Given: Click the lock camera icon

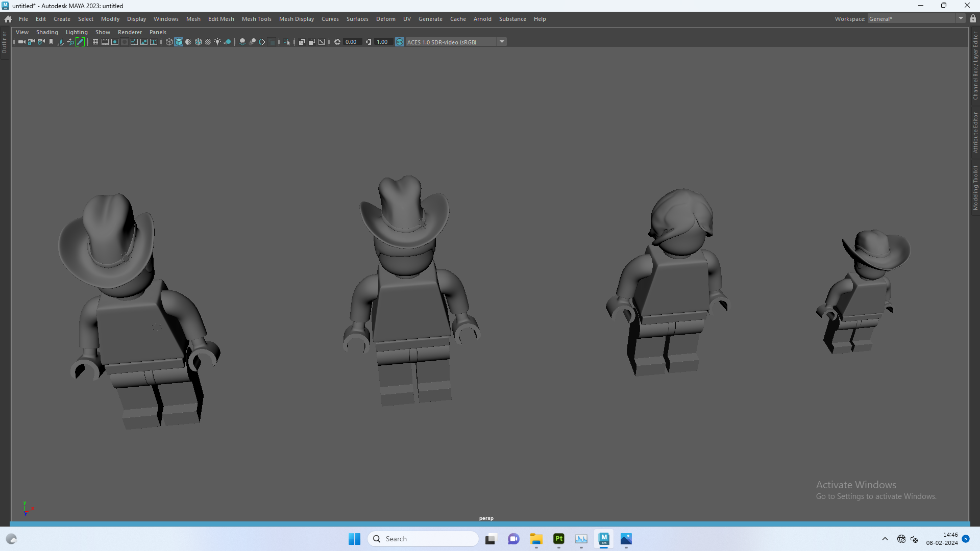Looking at the screenshot, I should point(31,42).
